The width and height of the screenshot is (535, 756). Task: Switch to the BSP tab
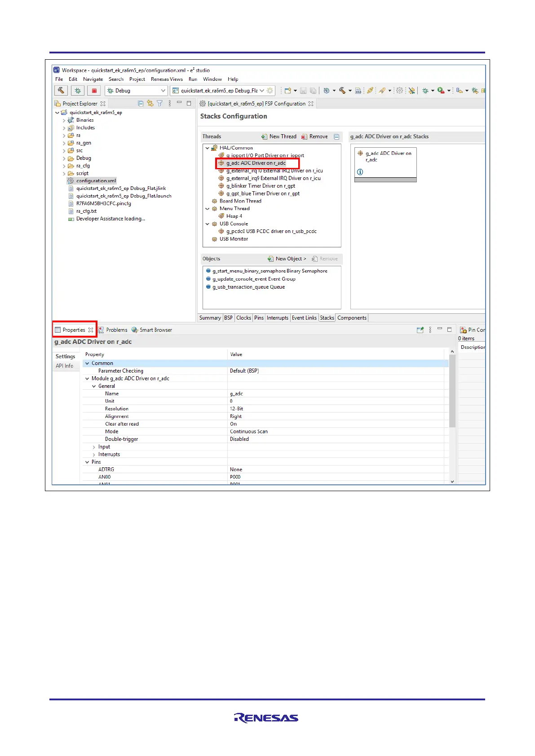point(229,318)
